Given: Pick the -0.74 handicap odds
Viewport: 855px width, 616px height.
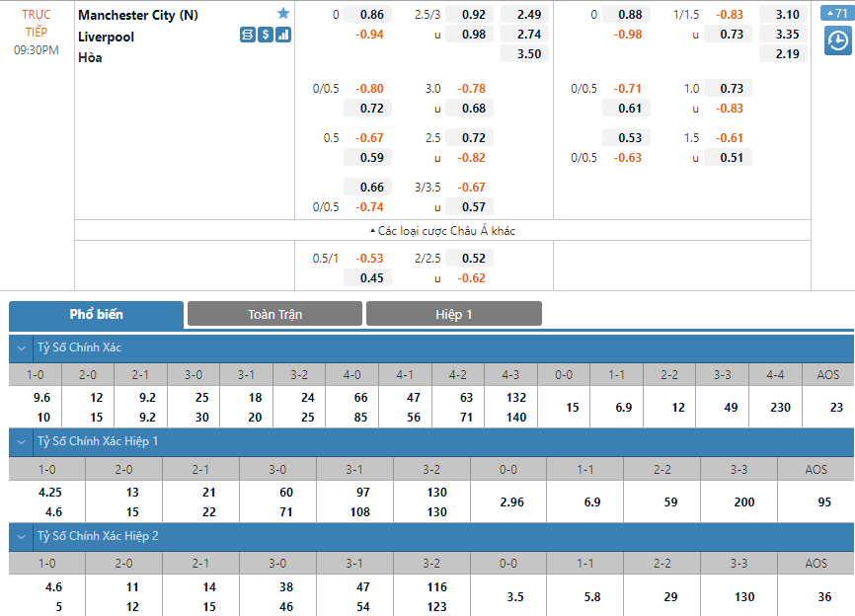Looking at the screenshot, I should pyautogui.click(x=367, y=207).
